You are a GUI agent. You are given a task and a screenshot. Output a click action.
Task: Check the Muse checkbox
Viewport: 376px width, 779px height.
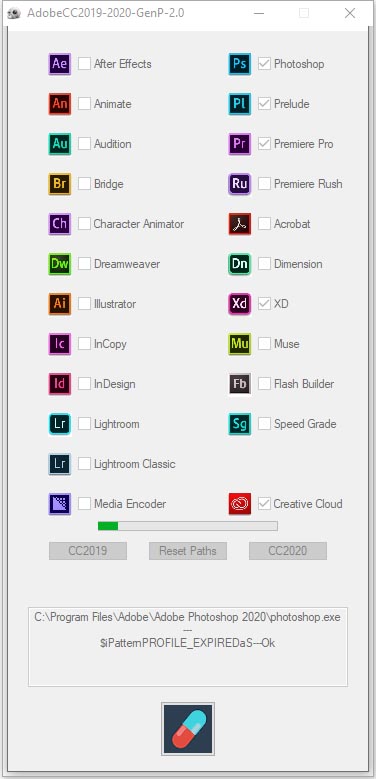point(265,344)
